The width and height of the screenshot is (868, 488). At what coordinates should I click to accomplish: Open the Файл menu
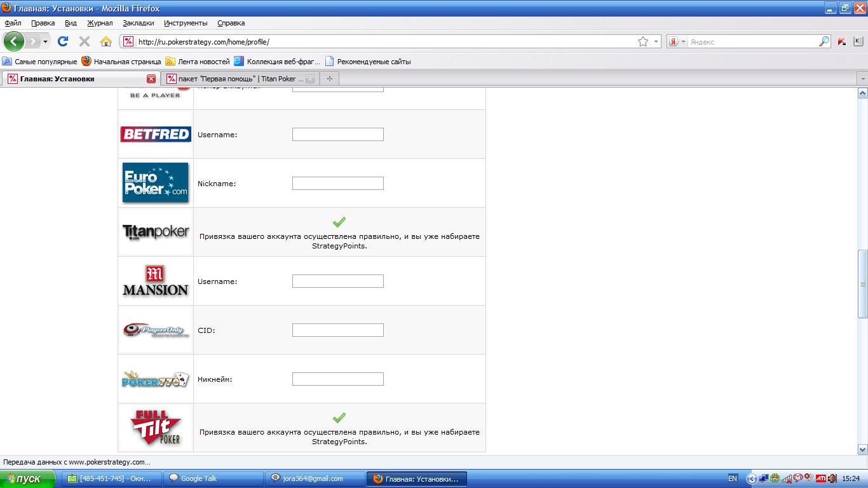tap(13, 23)
